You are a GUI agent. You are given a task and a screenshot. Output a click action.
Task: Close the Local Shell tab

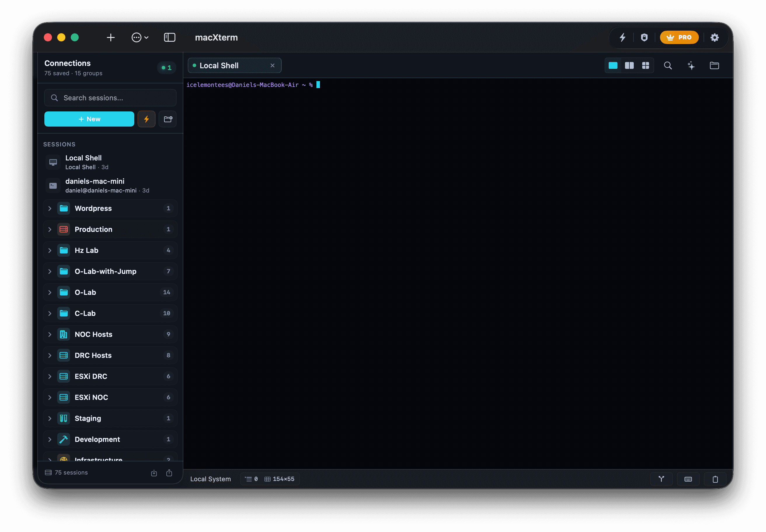click(x=273, y=66)
